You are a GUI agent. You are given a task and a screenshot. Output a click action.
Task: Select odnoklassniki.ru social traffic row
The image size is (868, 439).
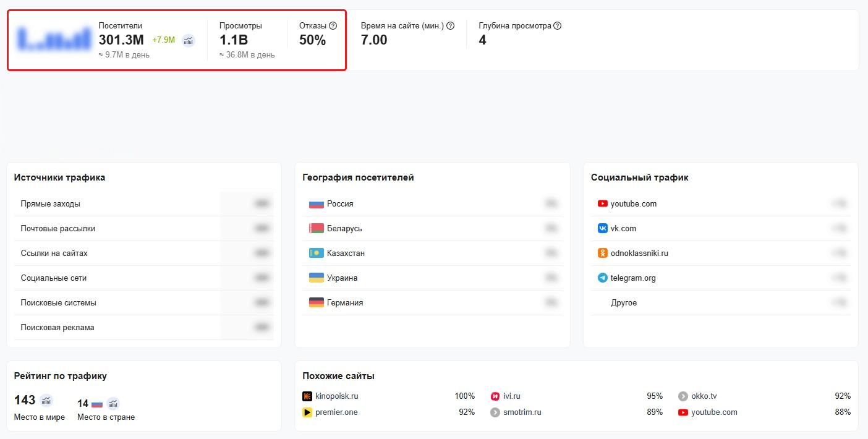[x=721, y=254]
